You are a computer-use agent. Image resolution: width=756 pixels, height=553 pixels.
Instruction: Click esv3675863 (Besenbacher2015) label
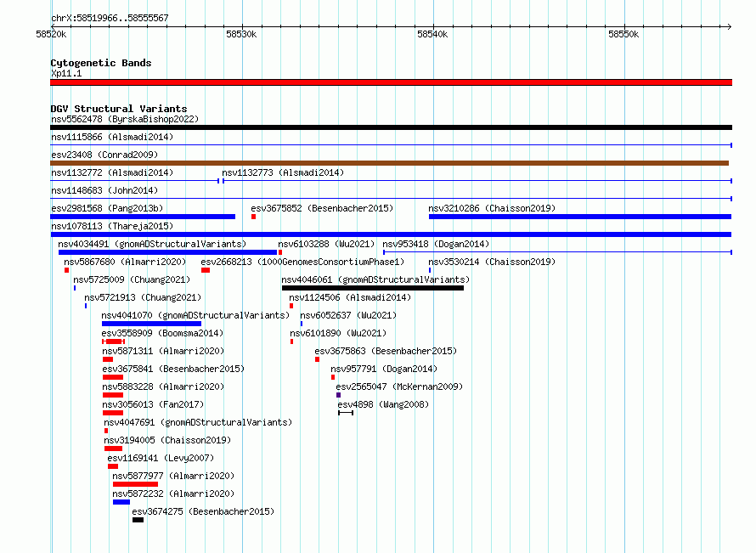(x=386, y=351)
